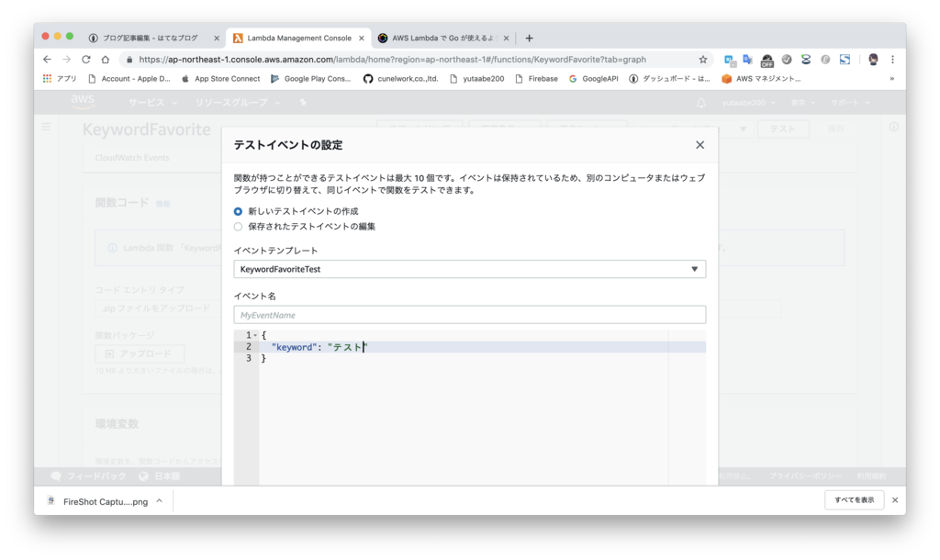Close the テストイベントの設定 dialog
This screenshot has width=940, height=560.
699,145
